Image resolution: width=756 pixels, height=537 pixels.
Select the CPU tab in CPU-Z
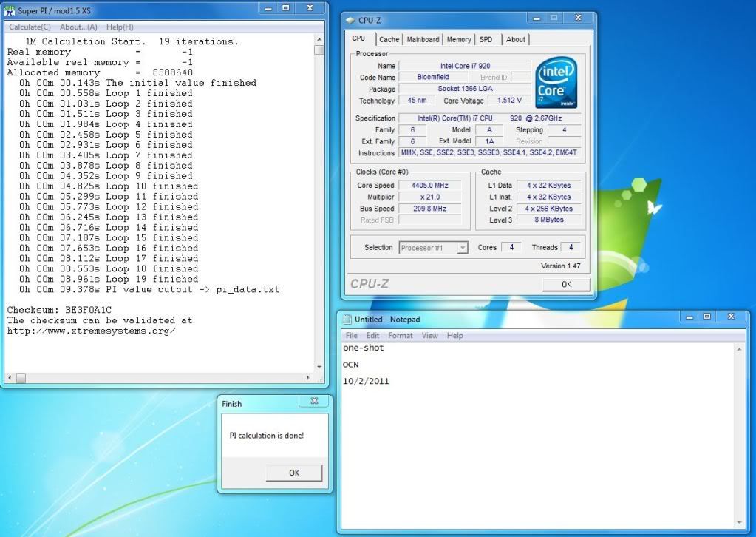[x=358, y=38]
